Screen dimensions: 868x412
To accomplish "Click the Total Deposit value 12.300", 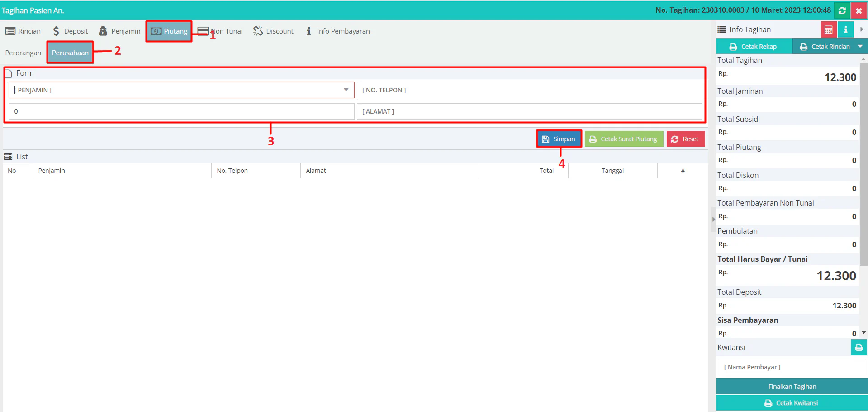I will [x=844, y=306].
